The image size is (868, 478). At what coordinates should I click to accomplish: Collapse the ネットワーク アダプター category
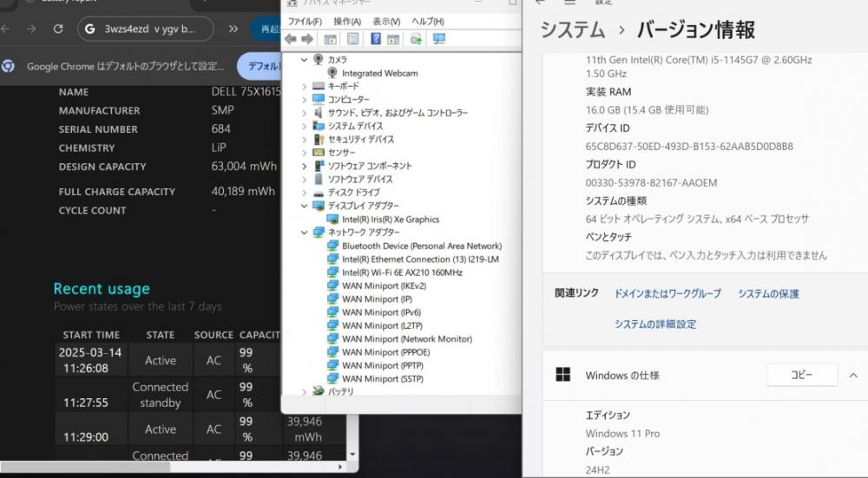pyautogui.click(x=304, y=232)
